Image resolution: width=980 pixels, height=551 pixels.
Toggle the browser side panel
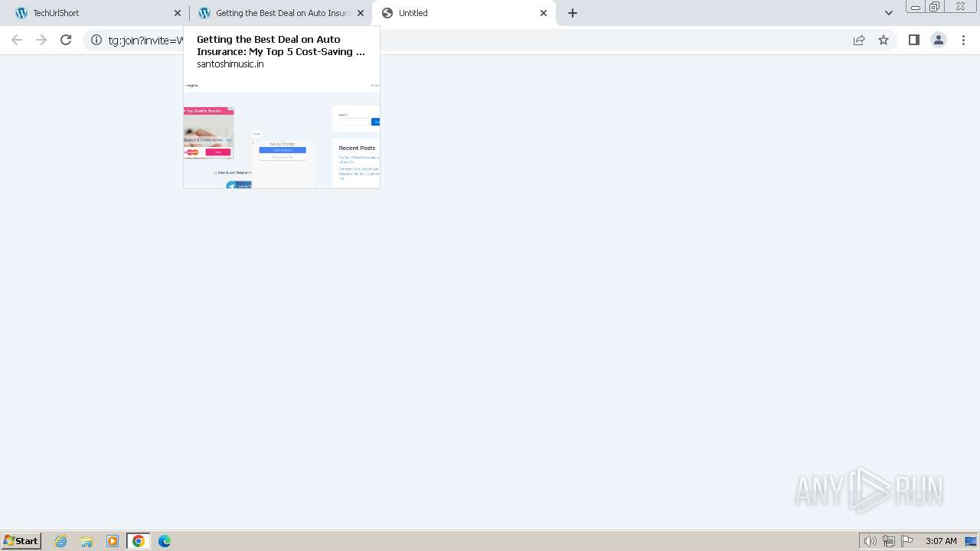[913, 40]
